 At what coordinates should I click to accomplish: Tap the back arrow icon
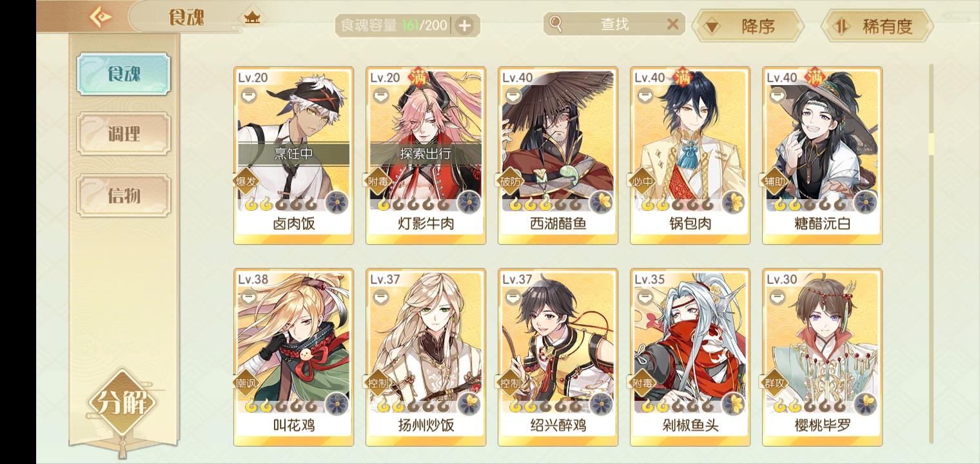[100, 17]
